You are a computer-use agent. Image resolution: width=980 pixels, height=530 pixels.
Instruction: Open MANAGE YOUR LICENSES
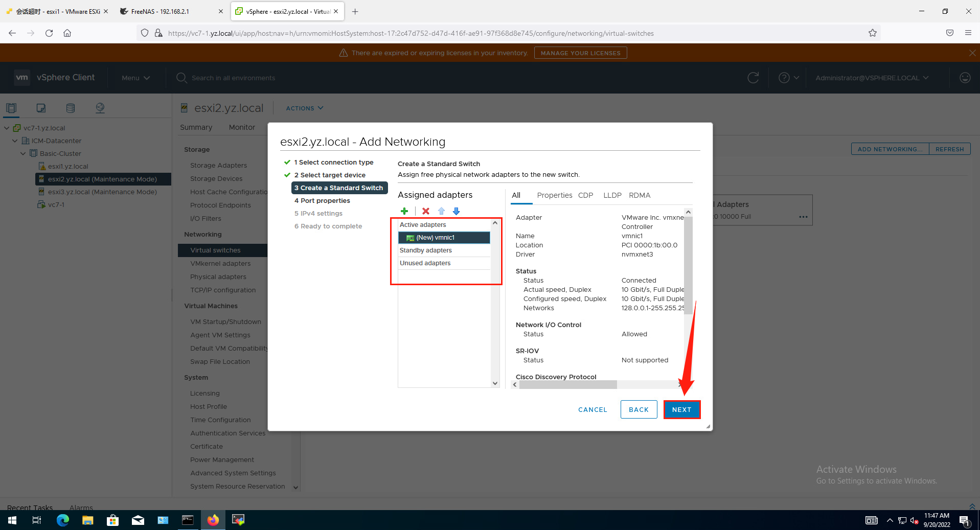click(580, 52)
